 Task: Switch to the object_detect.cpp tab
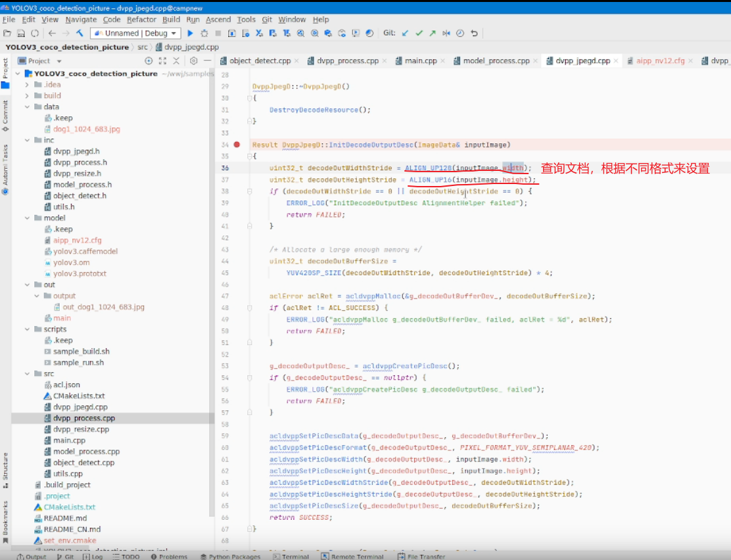click(x=260, y=60)
